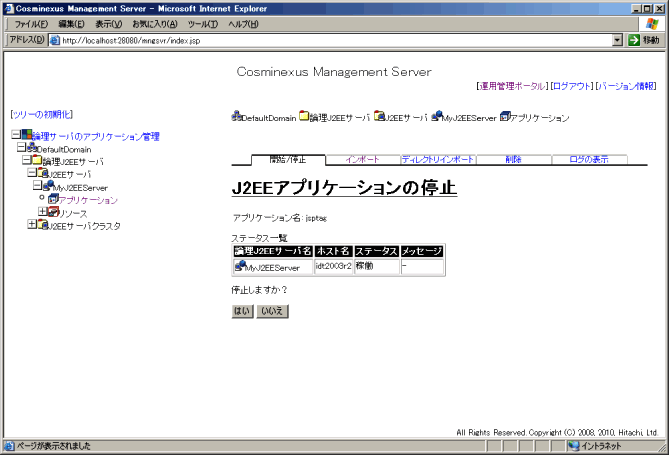The width and height of the screenshot is (669, 455).
Task: Click the Windows logo in browser toolbar
Action: click(652, 24)
